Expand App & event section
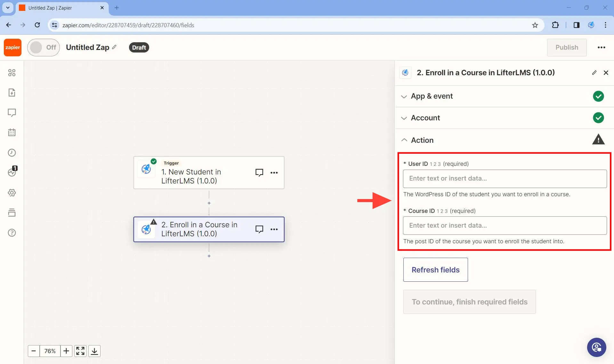Viewport: 614px width, 364px height. click(x=504, y=96)
